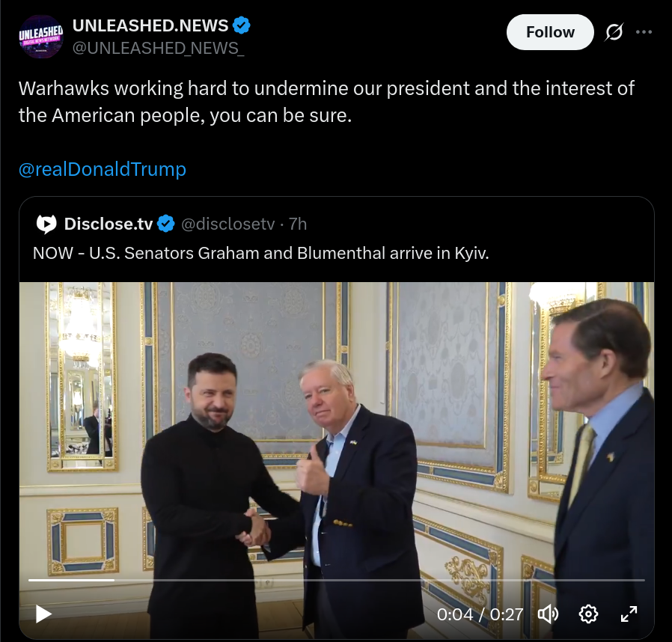
Task: Click the UNLEASHED.NEWS display name
Action: [x=150, y=25]
